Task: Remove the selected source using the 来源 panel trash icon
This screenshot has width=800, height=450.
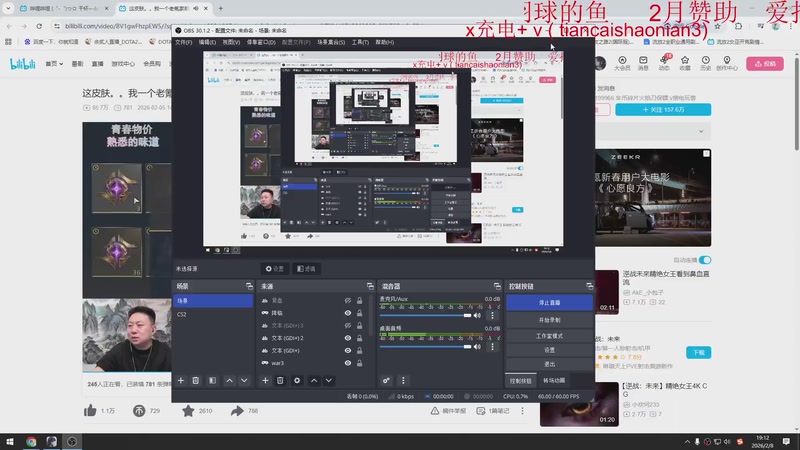Action: [x=280, y=381]
